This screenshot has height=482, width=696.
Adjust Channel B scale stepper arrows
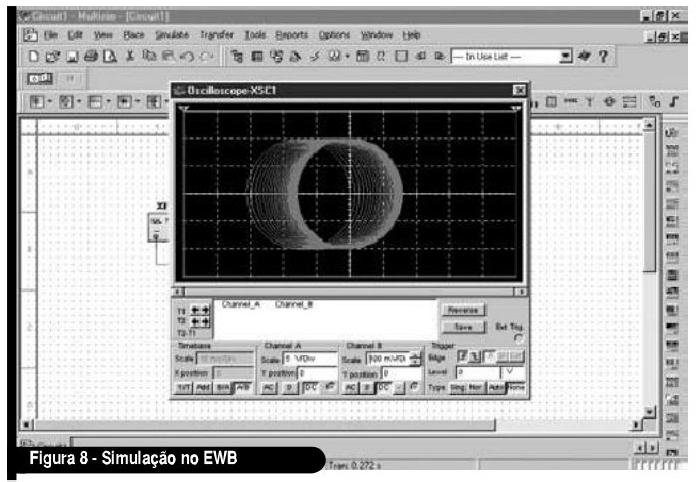coord(418,357)
